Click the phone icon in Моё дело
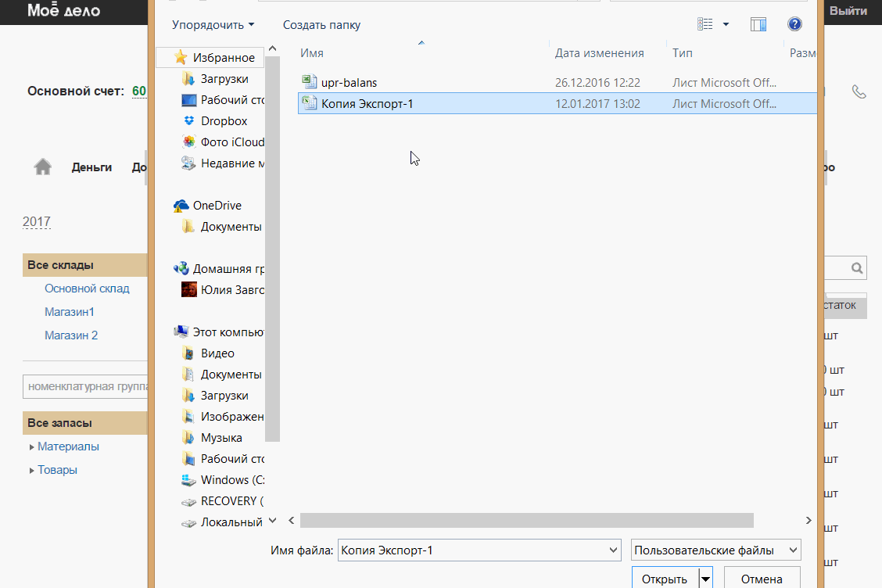This screenshot has height=588, width=882. coord(859,91)
